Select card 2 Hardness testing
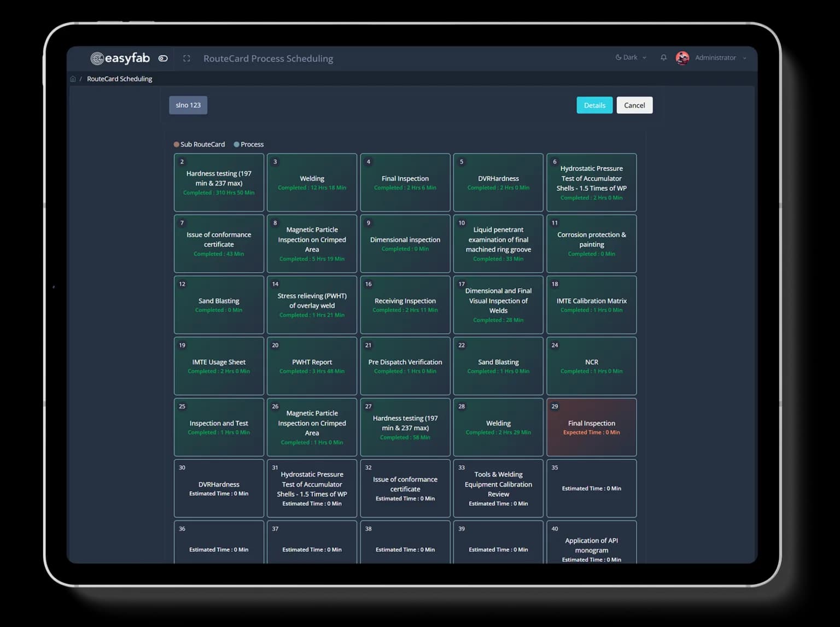 (219, 183)
